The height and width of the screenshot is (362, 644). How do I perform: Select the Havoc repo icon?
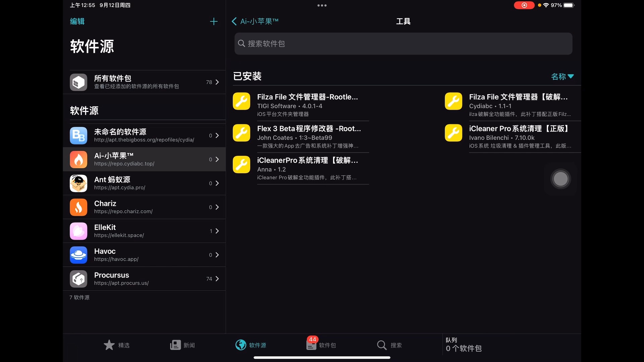click(78, 255)
